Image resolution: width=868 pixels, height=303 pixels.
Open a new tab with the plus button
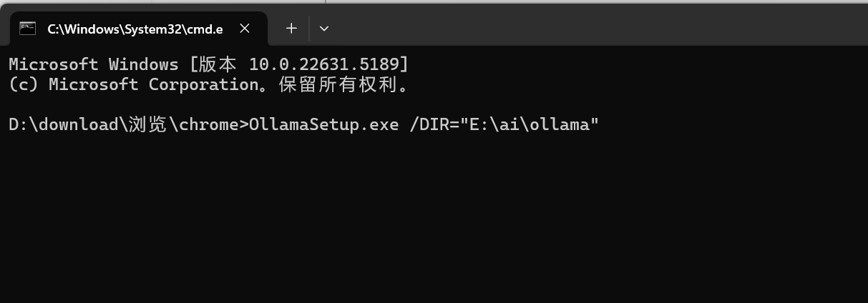click(291, 29)
